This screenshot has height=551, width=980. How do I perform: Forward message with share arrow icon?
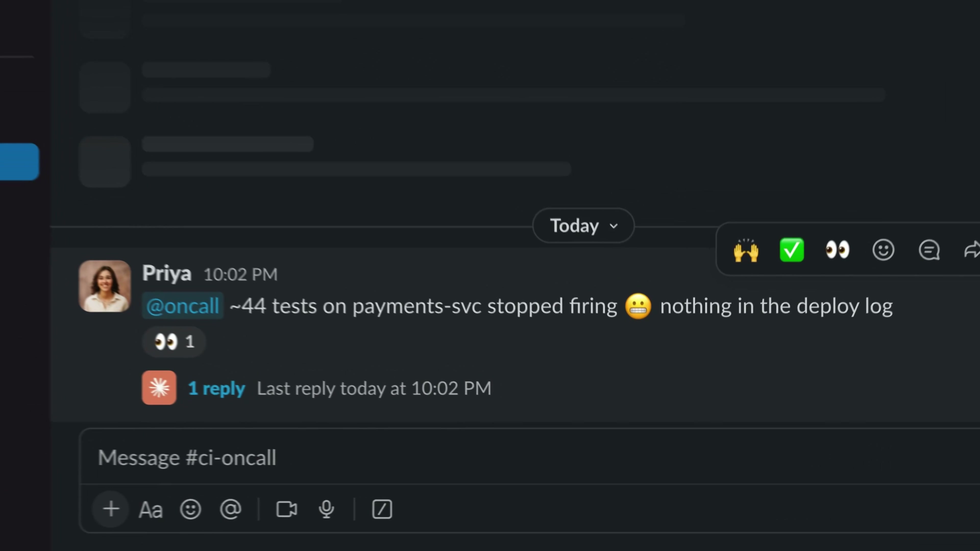(x=972, y=250)
